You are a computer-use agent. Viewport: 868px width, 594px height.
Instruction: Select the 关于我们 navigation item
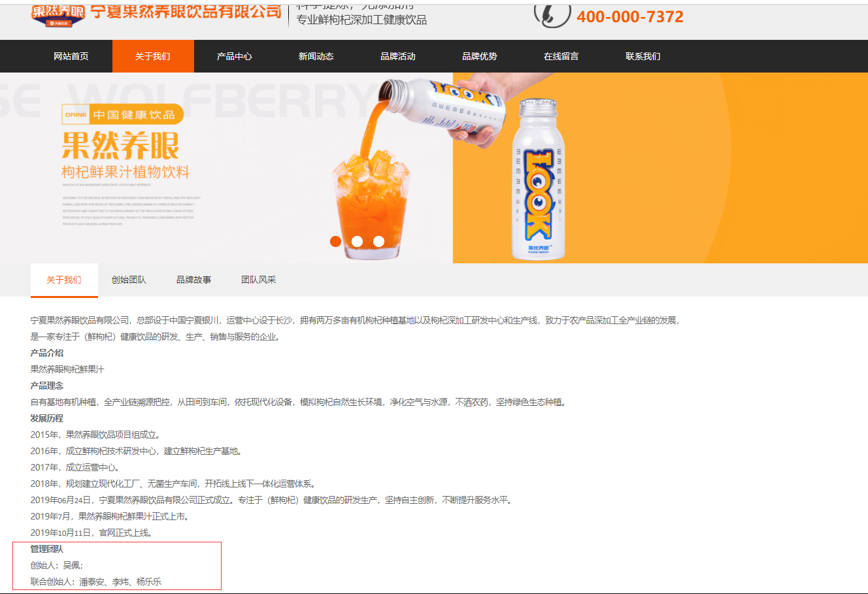153,56
